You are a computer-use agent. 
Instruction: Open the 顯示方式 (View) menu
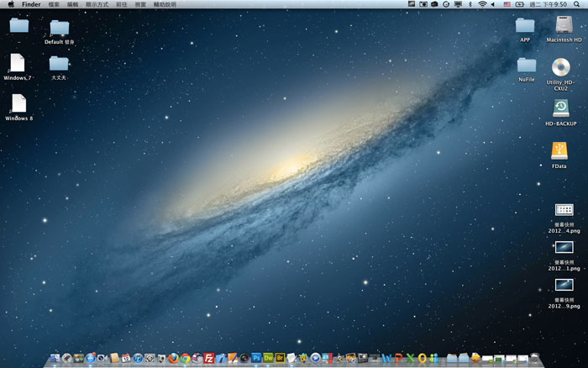coord(97,4)
